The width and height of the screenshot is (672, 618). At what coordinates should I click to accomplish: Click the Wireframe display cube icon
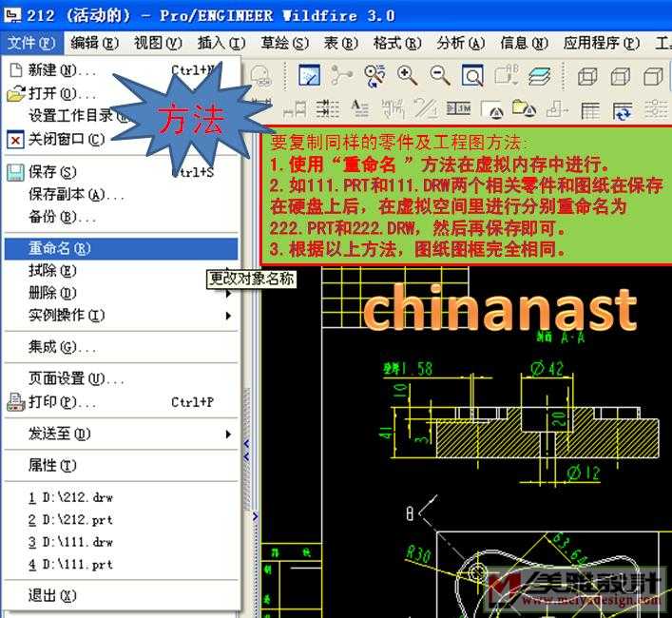(x=587, y=76)
